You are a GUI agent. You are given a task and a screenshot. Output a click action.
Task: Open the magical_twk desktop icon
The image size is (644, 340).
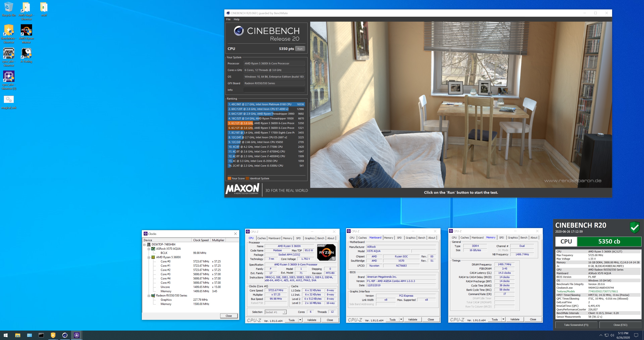(x=9, y=102)
